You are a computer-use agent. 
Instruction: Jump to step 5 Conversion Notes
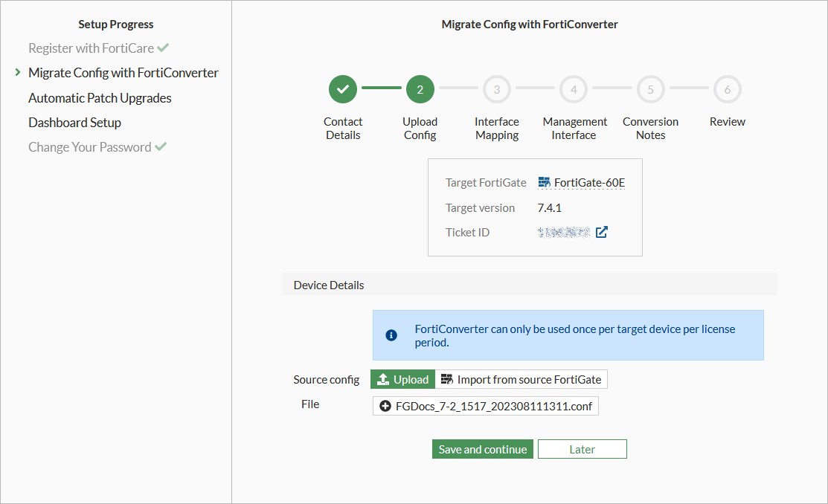tap(650, 90)
